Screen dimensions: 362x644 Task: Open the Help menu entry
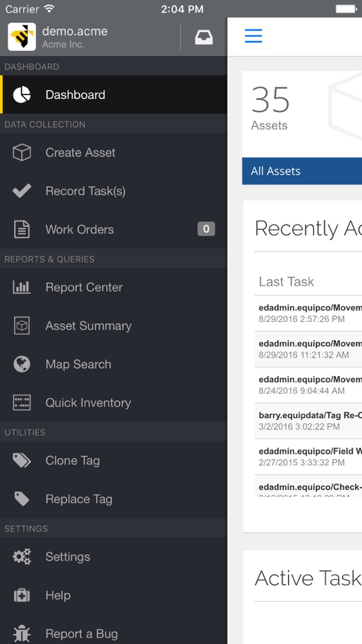[113, 595]
